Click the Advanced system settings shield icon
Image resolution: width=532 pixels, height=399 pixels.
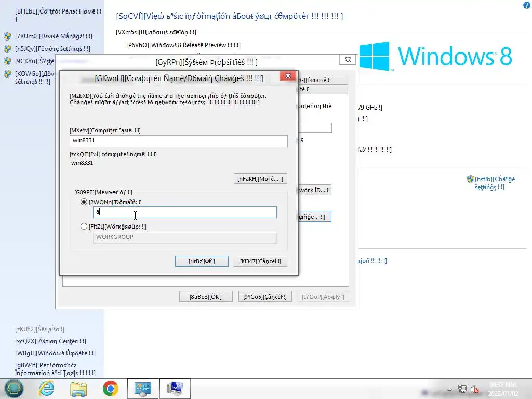(7, 74)
